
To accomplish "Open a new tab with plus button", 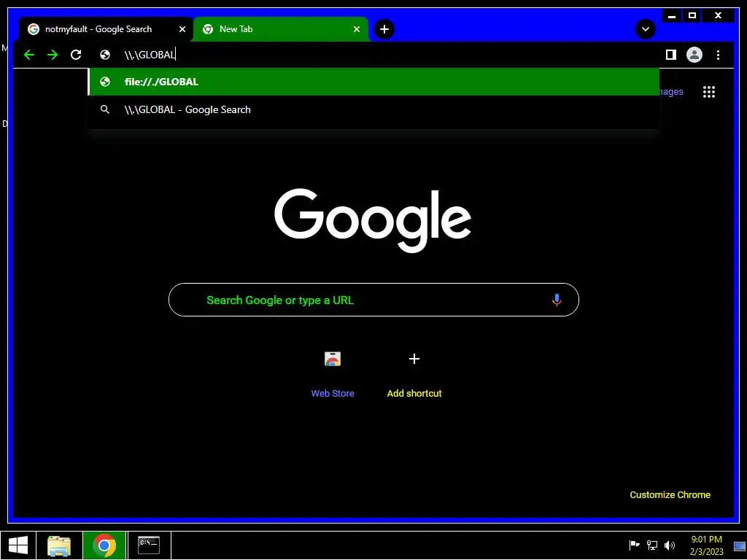I will click(384, 29).
